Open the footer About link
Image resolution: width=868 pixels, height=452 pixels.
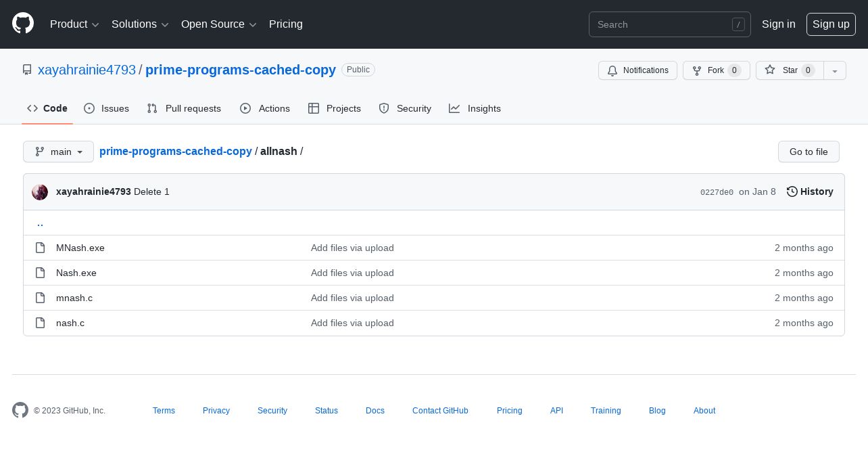click(x=704, y=411)
